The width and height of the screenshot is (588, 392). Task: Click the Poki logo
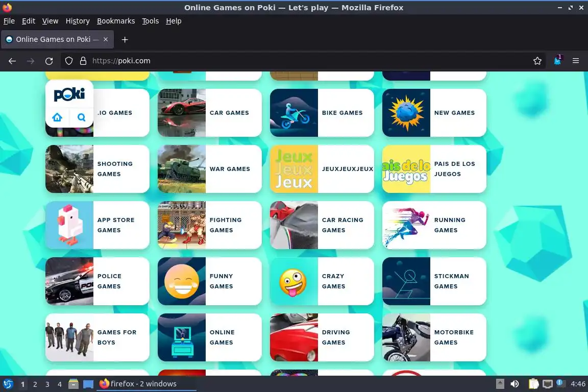(69, 94)
